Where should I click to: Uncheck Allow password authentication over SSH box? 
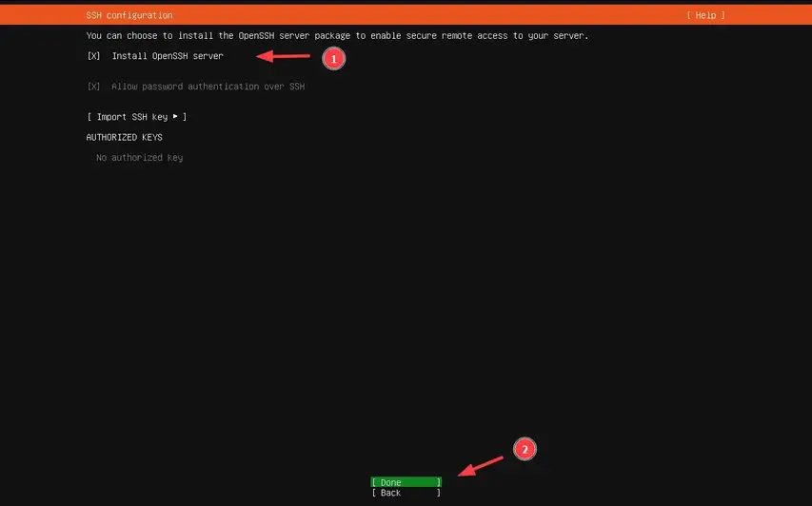click(x=93, y=87)
